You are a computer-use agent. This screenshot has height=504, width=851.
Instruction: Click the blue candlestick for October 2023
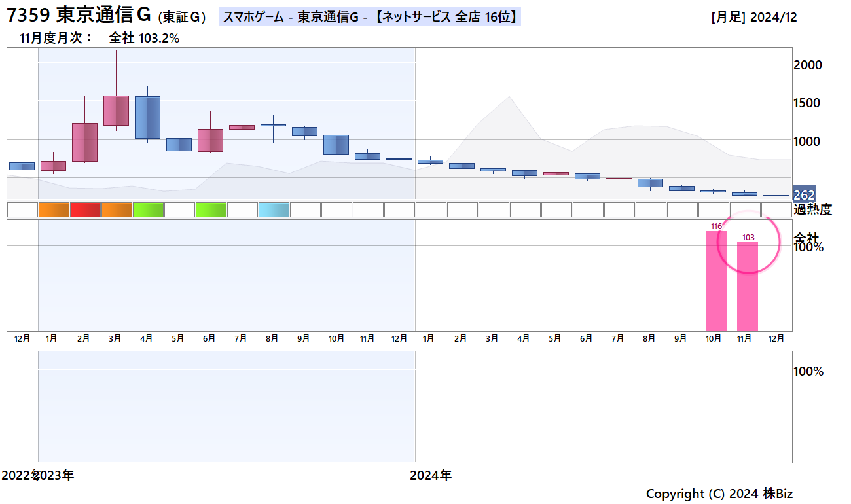point(336,145)
